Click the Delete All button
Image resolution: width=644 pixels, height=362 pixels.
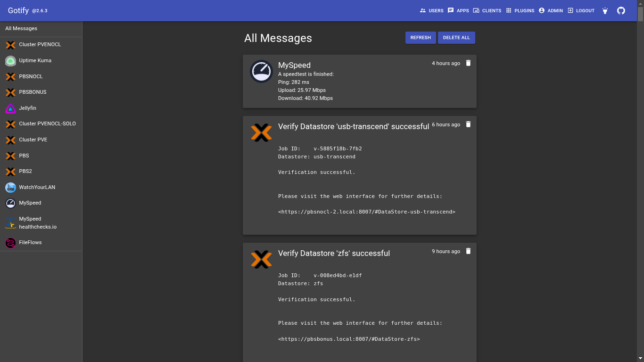tap(456, 38)
